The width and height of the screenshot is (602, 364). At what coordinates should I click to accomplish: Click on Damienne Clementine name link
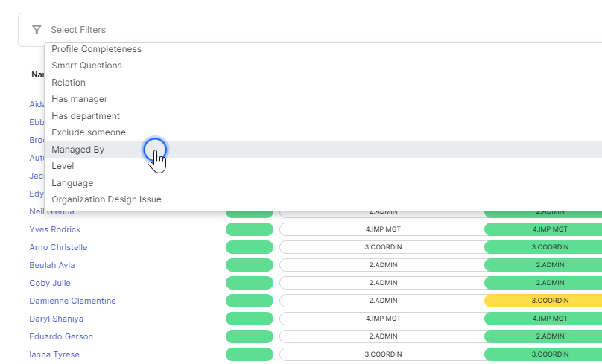pyautogui.click(x=72, y=301)
